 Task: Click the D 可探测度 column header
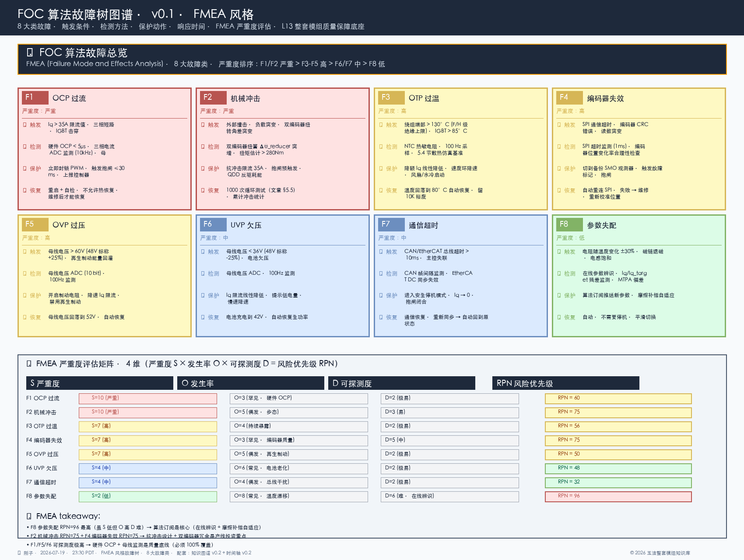point(402,383)
